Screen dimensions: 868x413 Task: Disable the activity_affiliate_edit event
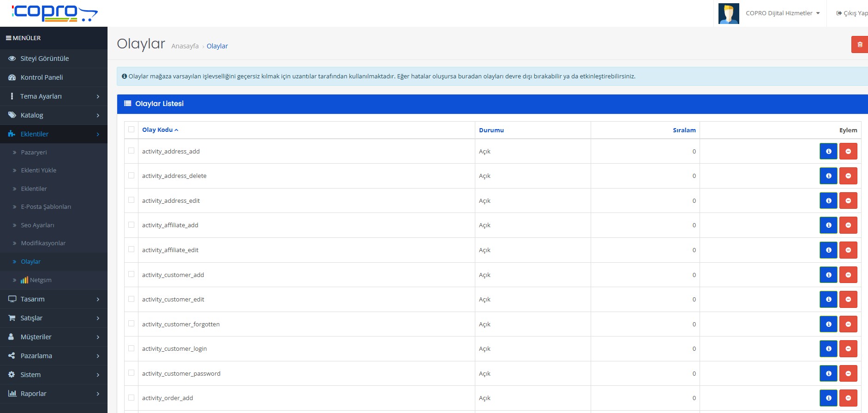pyautogui.click(x=848, y=250)
